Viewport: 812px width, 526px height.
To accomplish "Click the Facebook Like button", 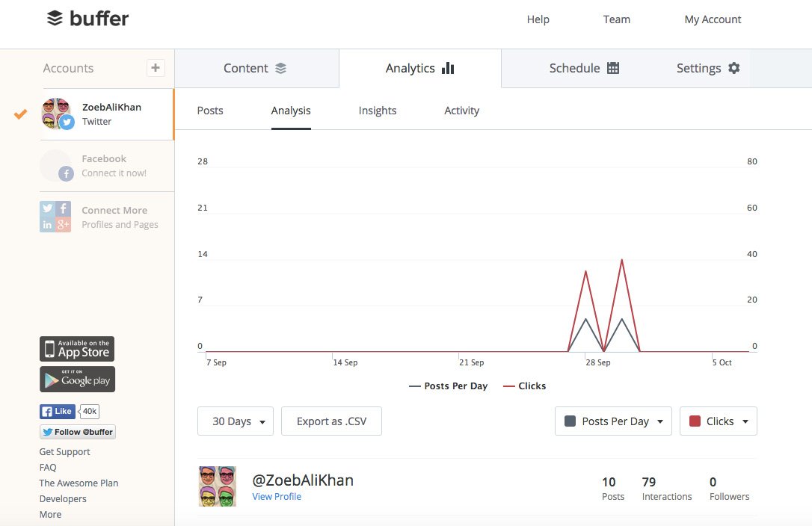I will [x=58, y=411].
